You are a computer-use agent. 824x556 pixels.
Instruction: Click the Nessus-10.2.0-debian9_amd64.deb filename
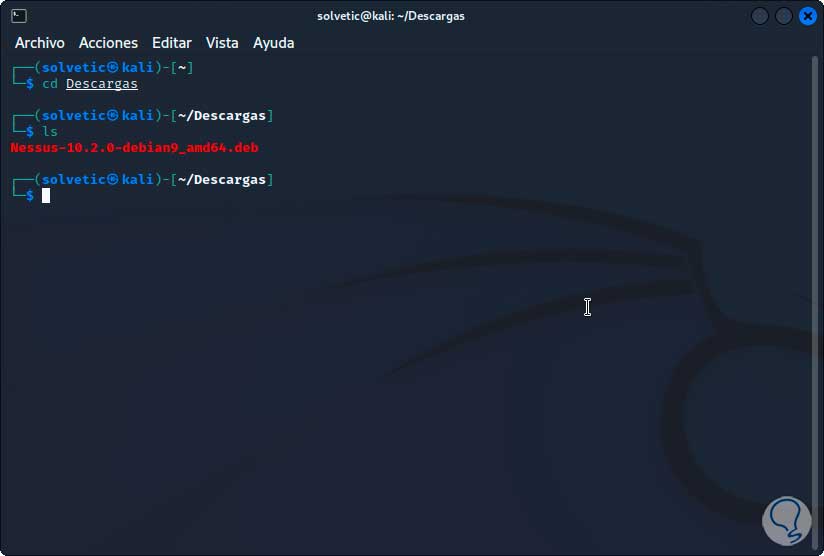tap(135, 148)
